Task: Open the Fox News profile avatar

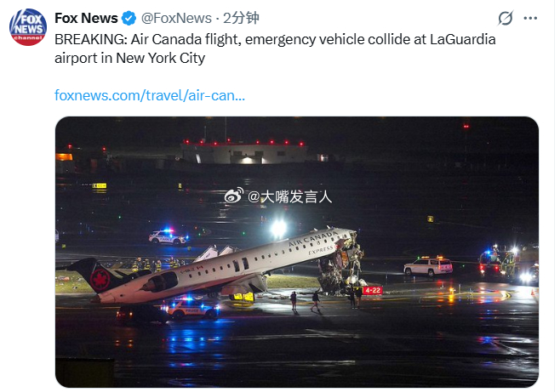Action: tap(28, 27)
